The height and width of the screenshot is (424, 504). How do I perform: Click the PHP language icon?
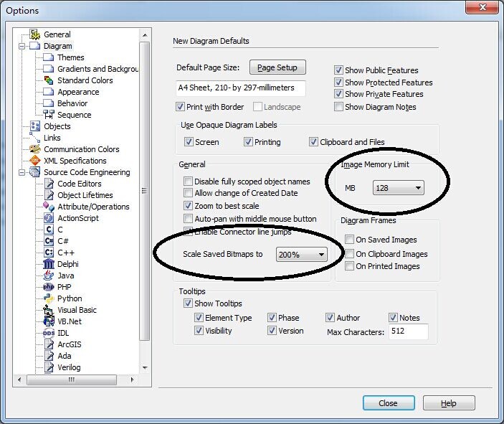(49, 287)
